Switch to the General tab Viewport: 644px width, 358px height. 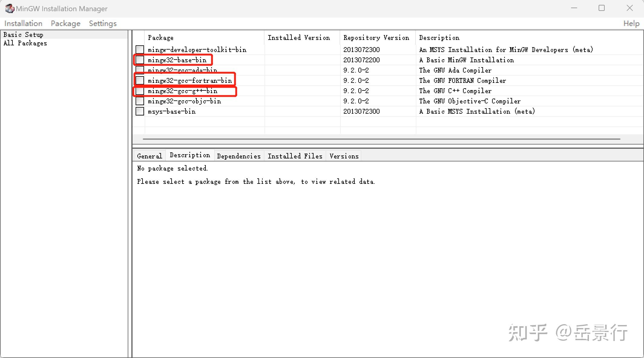pyautogui.click(x=149, y=156)
